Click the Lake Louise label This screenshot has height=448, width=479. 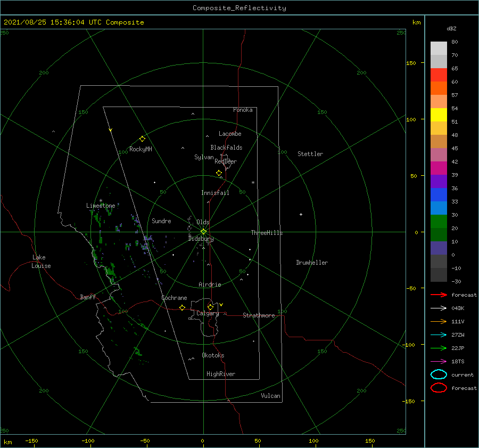click(41, 262)
